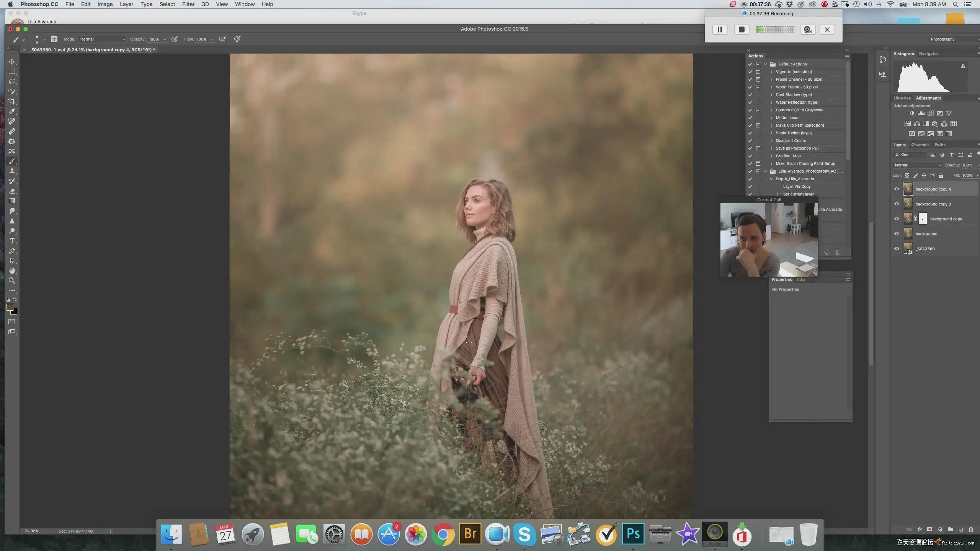980x551 pixels.
Task: Toggle the Sepia Toning action checkmark
Action: click(750, 133)
